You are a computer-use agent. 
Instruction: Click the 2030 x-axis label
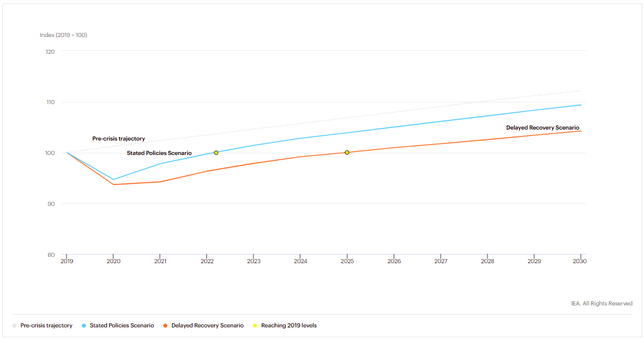[580, 261]
